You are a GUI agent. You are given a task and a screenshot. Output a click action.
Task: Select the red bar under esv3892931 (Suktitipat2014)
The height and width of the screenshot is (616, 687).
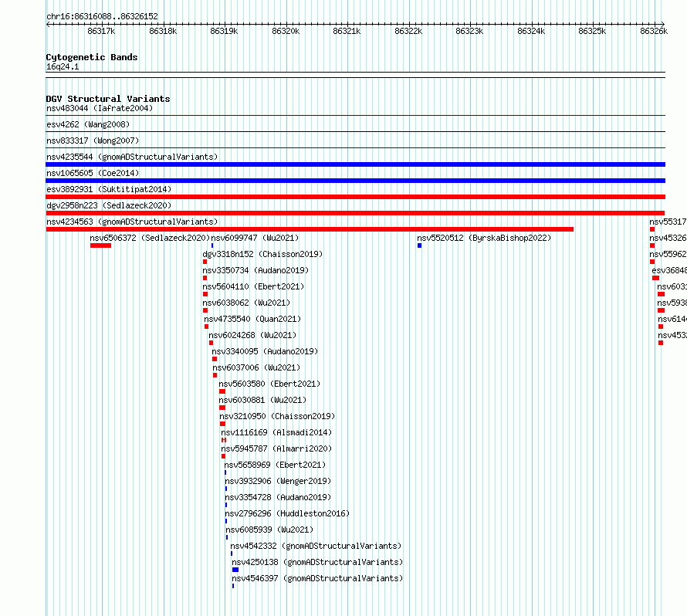[x=355, y=197]
